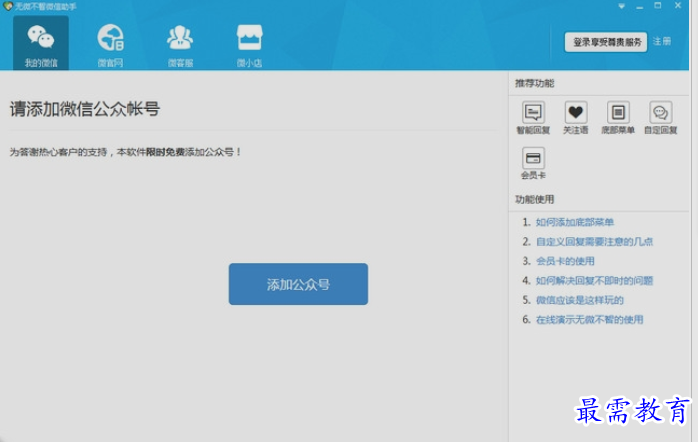
Task: Open the title bar dropdown arrow menu
Action: coord(621,6)
